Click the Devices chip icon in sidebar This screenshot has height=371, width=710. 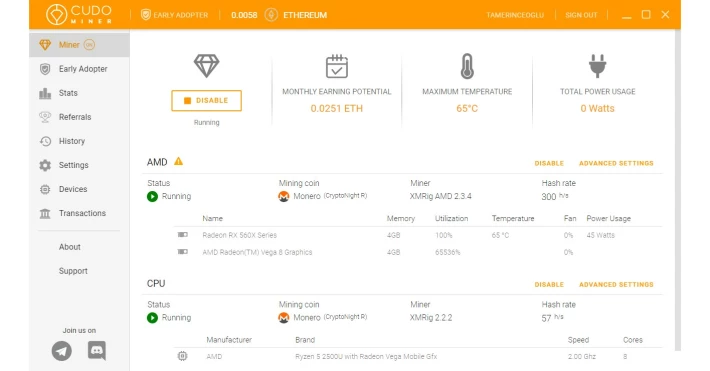(45, 189)
